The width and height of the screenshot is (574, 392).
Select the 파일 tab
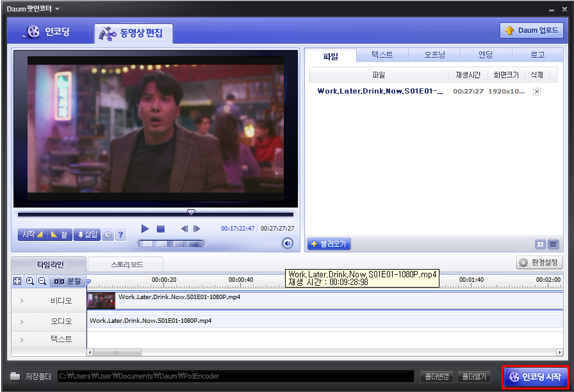(331, 56)
